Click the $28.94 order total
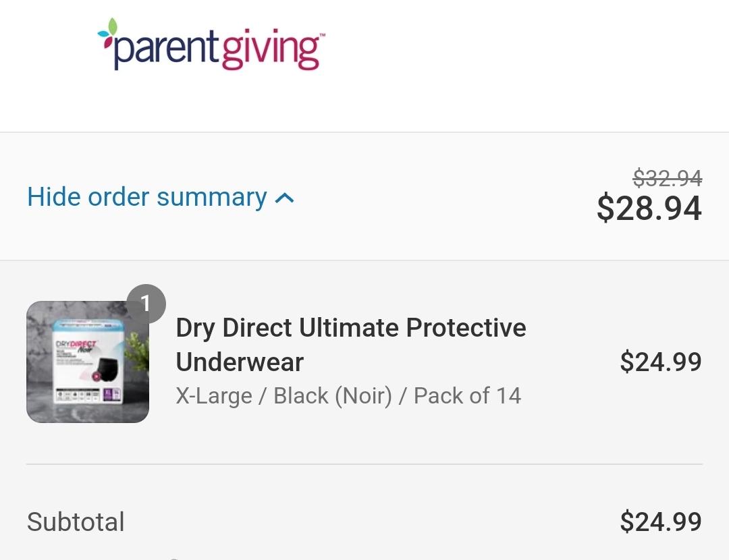The image size is (729, 560). pos(649,208)
